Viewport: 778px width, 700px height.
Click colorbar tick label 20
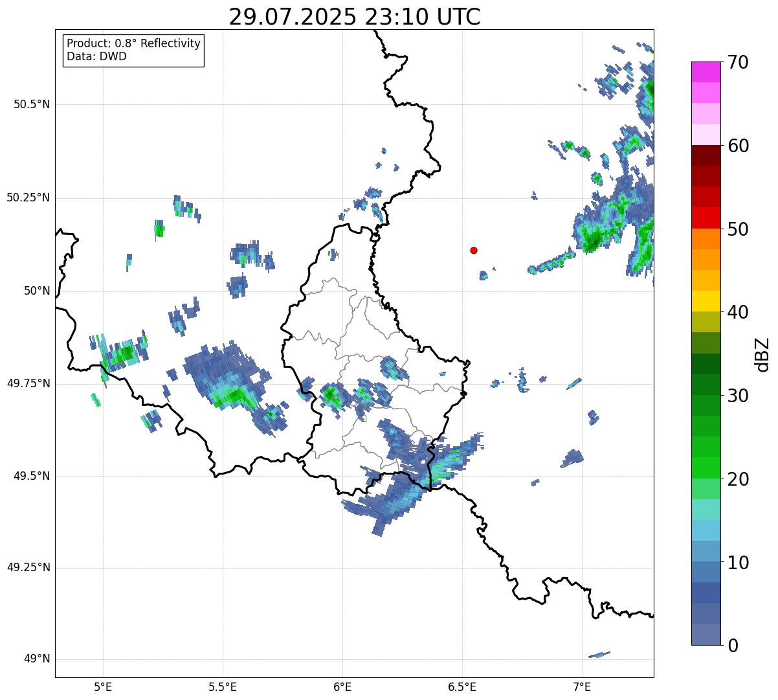(x=738, y=479)
